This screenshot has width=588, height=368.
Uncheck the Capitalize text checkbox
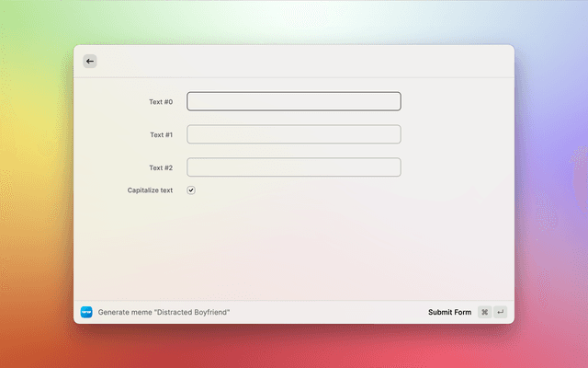tap(191, 190)
